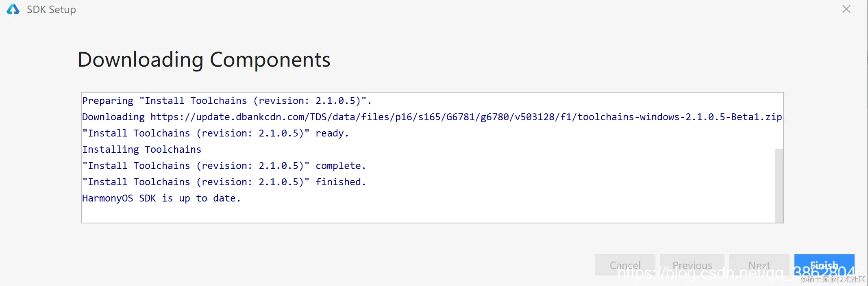The height and width of the screenshot is (286, 868).
Task: Click the SDK Setup window title
Action: (x=51, y=9)
